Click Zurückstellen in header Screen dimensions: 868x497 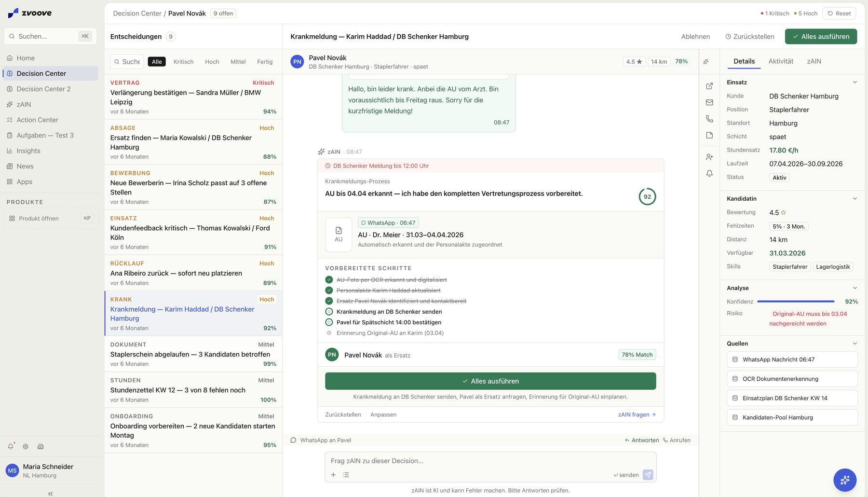[750, 37]
